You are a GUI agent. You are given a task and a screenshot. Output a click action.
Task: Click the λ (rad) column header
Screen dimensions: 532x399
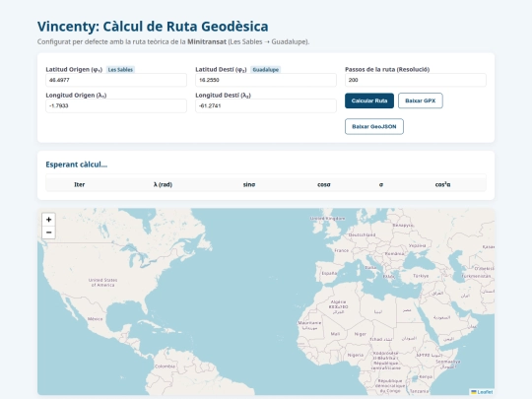point(163,184)
